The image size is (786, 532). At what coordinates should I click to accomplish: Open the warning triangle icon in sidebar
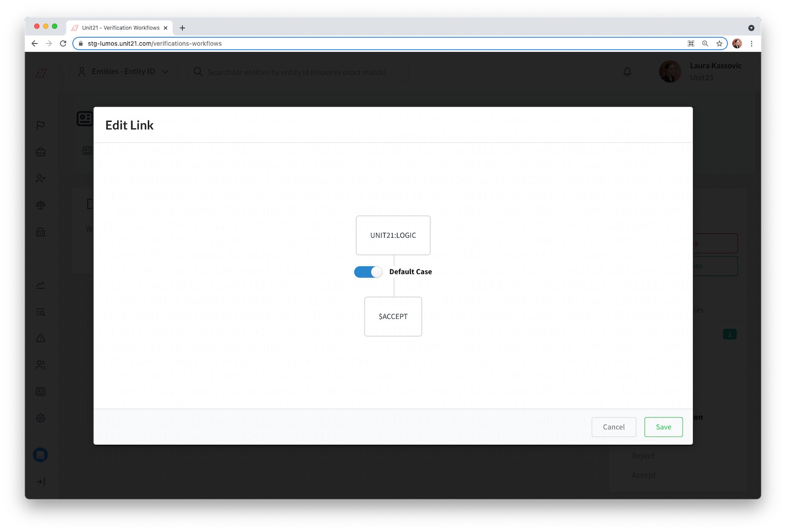point(41,338)
